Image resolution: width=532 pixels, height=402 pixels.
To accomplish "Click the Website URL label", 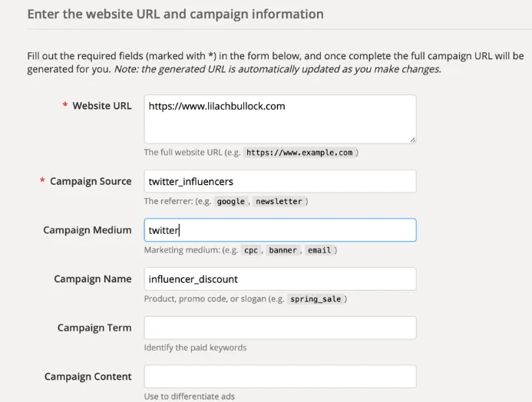I will click(101, 106).
